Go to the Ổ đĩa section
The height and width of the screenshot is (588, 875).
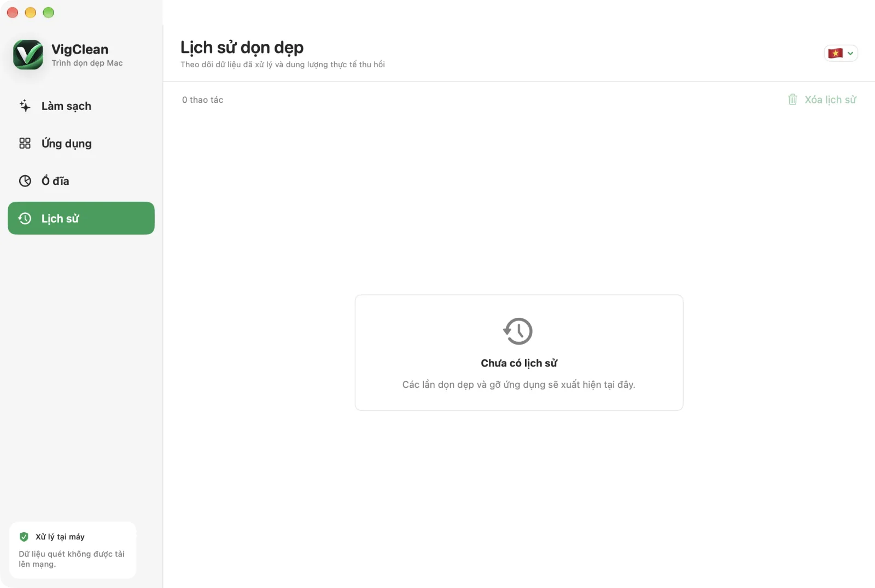coord(81,181)
